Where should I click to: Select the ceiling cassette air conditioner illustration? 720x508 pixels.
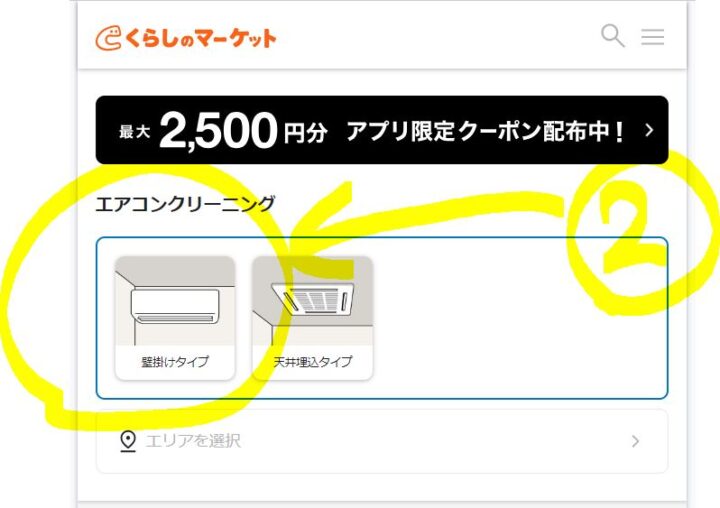point(313,301)
